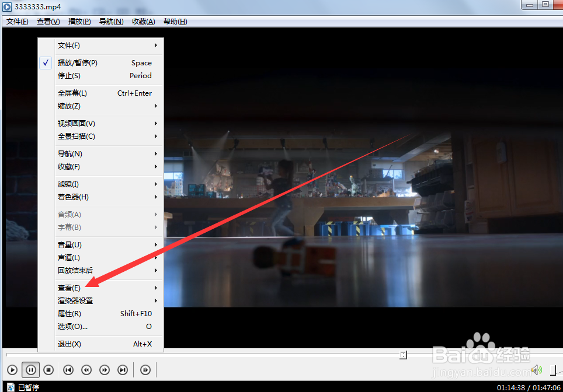Choose 属性(R) in context menu
Image resolution: width=563 pixels, height=392 pixels.
(x=100, y=314)
